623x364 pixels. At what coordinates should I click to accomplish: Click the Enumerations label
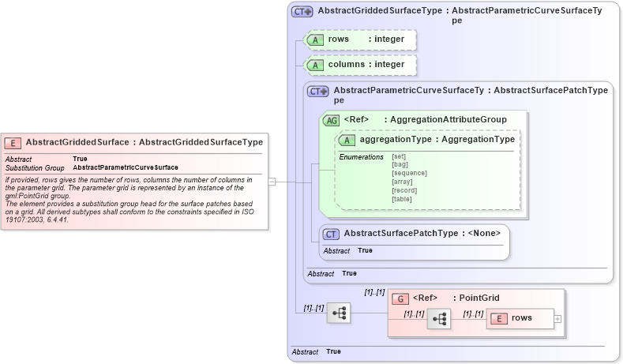coord(361,157)
